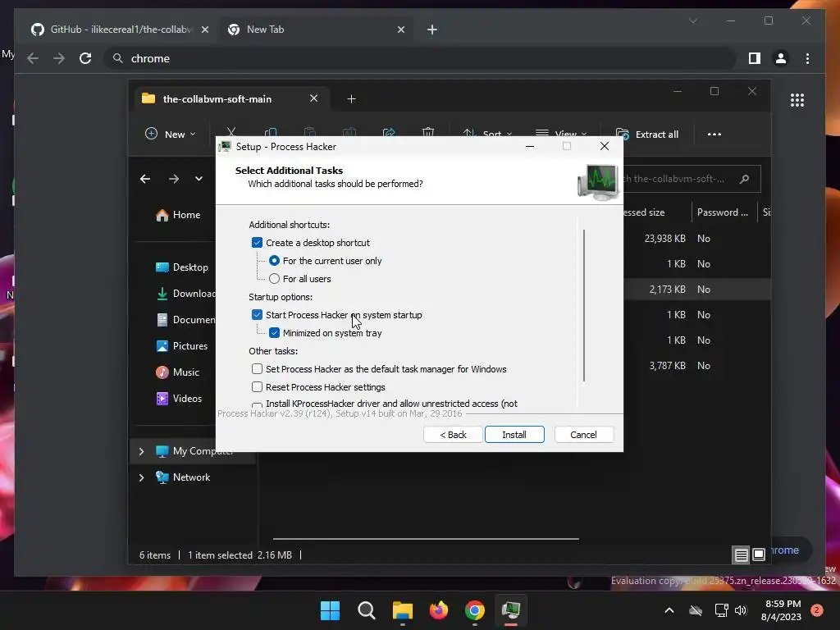The image size is (840, 630).
Task: Click Explorer back navigation arrow
Action: coord(145,179)
